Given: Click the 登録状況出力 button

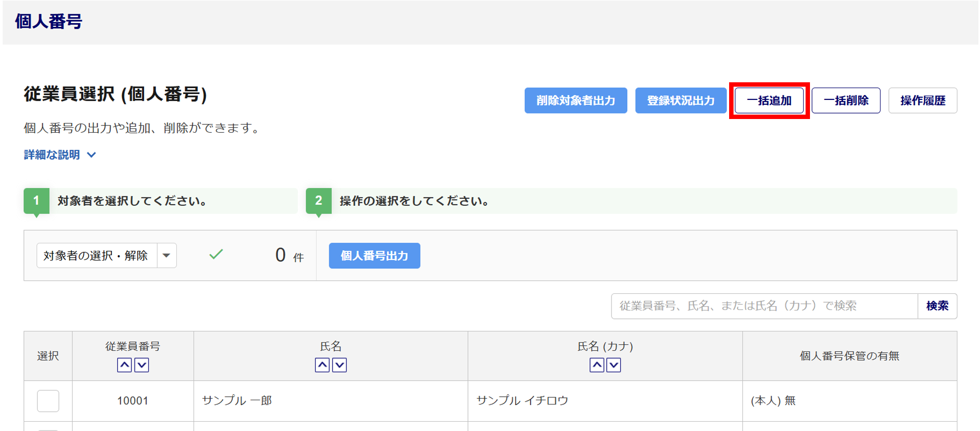Looking at the screenshot, I should 681,100.
